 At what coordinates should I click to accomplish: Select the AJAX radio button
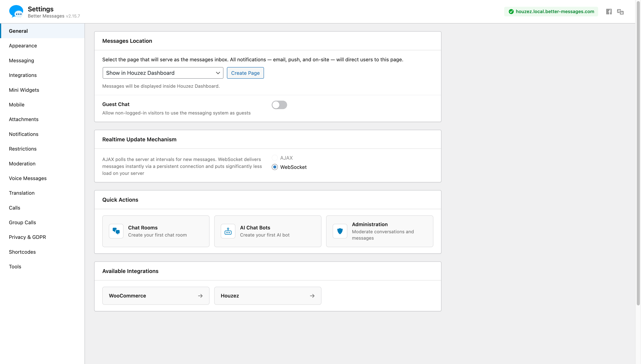275,158
